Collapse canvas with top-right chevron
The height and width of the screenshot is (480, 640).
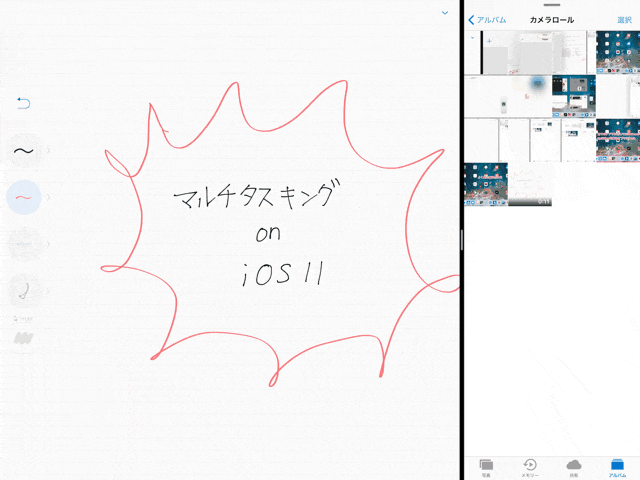(445, 13)
